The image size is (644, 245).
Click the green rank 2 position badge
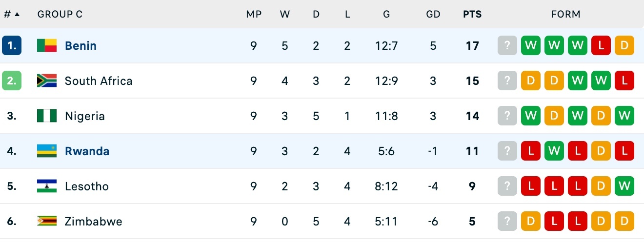(x=12, y=81)
